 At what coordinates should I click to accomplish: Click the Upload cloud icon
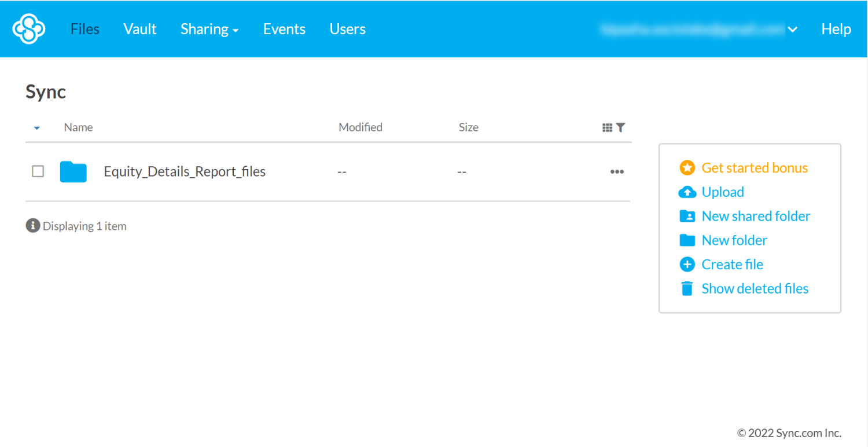pyautogui.click(x=687, y=192)
